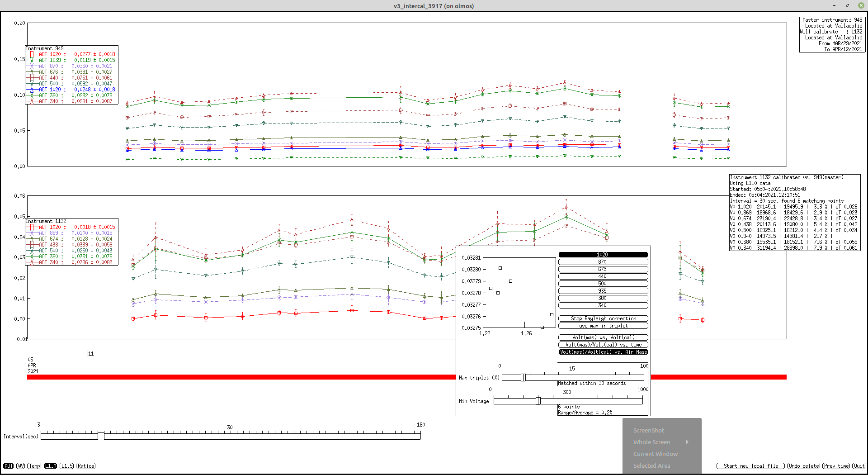Select the L1.0 data level button
Viewport: 868px width, 475px height.
pos(51,466)
